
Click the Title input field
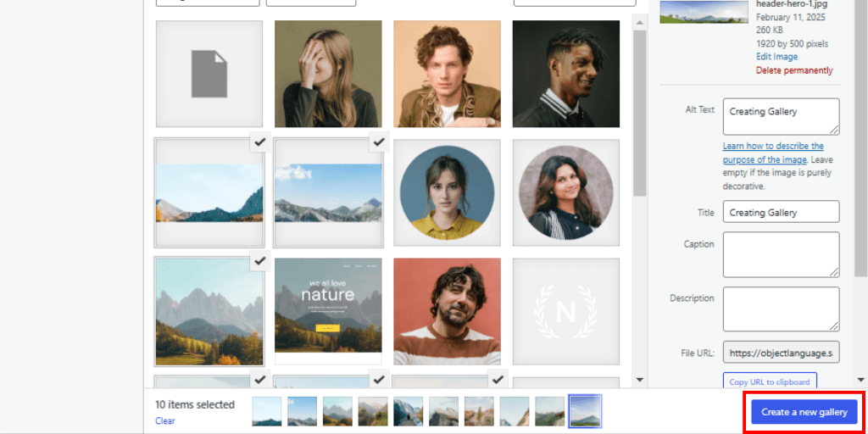pyautogui.click(x=781, y=212)
